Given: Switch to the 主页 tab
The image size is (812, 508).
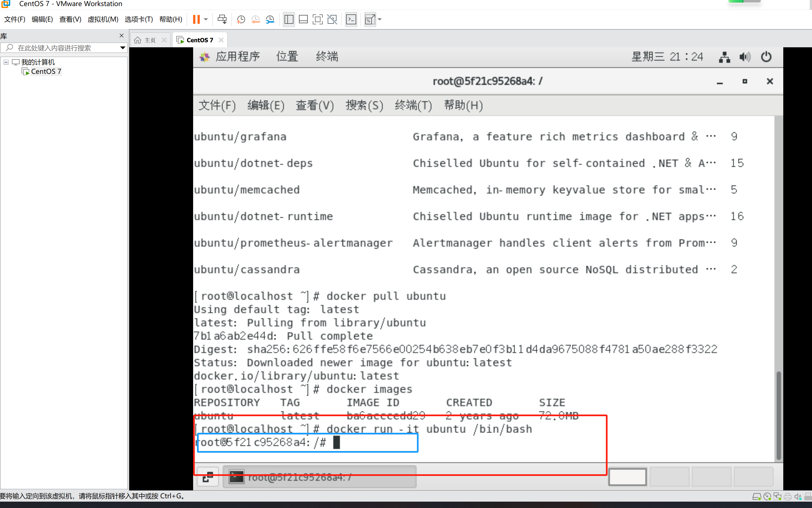Looking at the screenshot, I should [x=150, y=40].
